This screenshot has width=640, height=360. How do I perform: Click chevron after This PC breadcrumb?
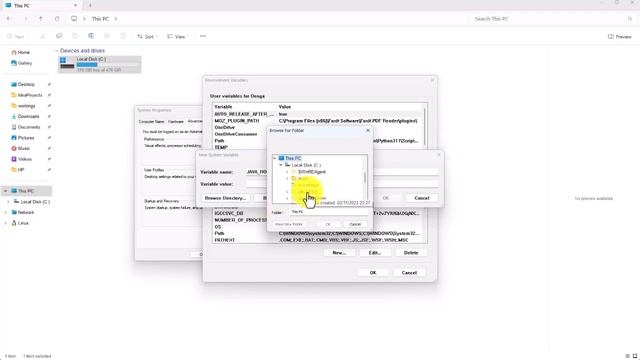[x=116, y=19]
